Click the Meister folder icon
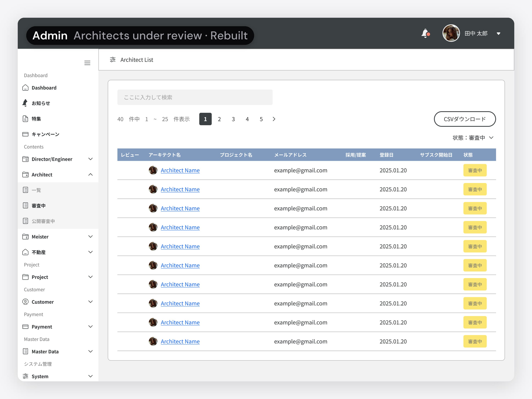The width and height of the screenshot is (532, 399). pyautogui.click(x=25, y=237)
